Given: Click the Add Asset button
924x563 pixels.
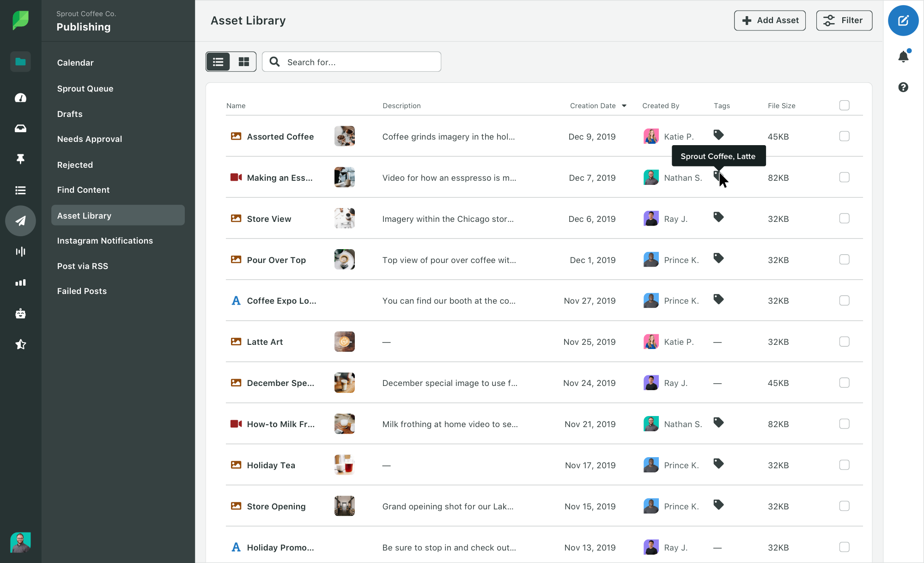Looking at the screenshot, I should [x=770, y=20].
